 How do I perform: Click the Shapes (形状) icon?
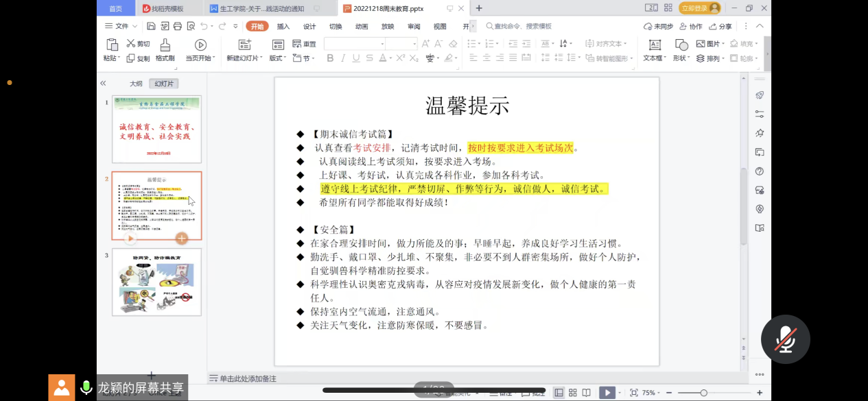pos(681,45)
